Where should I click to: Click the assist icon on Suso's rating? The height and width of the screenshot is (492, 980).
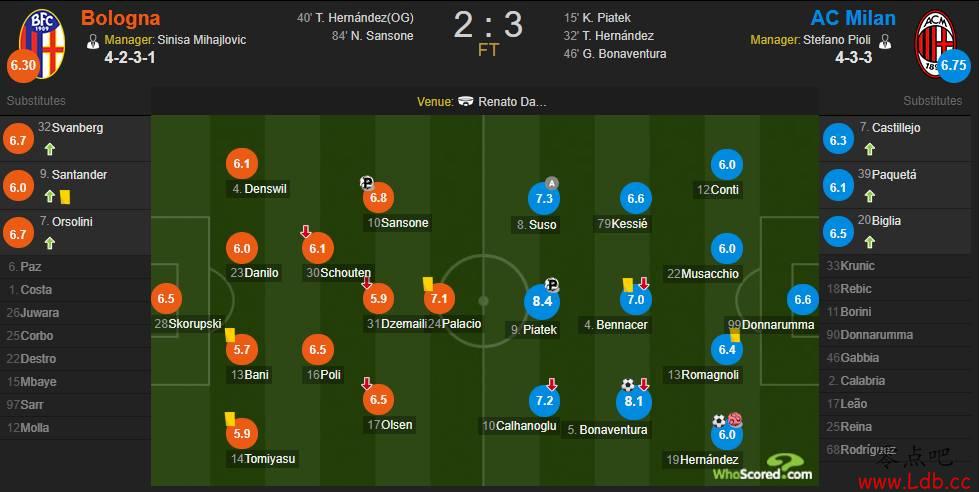pyautogui.click(x=550, y=183)
